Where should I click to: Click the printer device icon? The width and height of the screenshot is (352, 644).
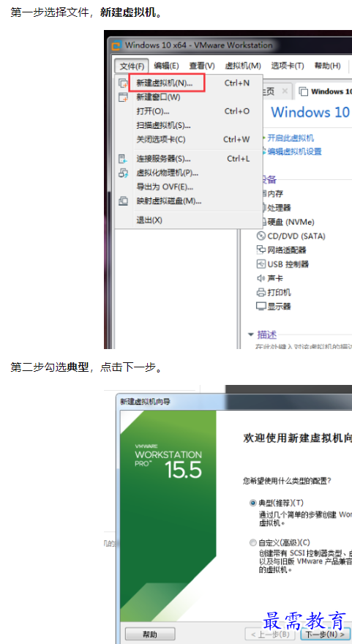[x=261, y=293]
